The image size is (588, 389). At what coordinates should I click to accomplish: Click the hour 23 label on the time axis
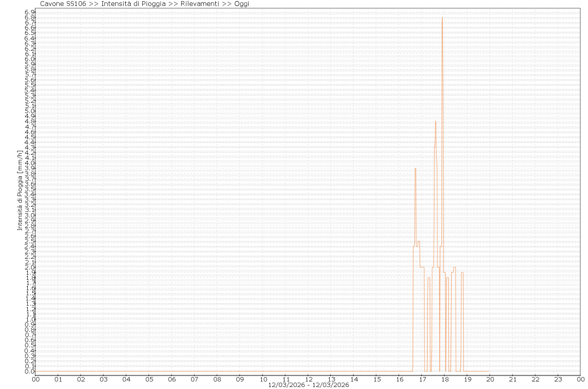click(558, 379)
